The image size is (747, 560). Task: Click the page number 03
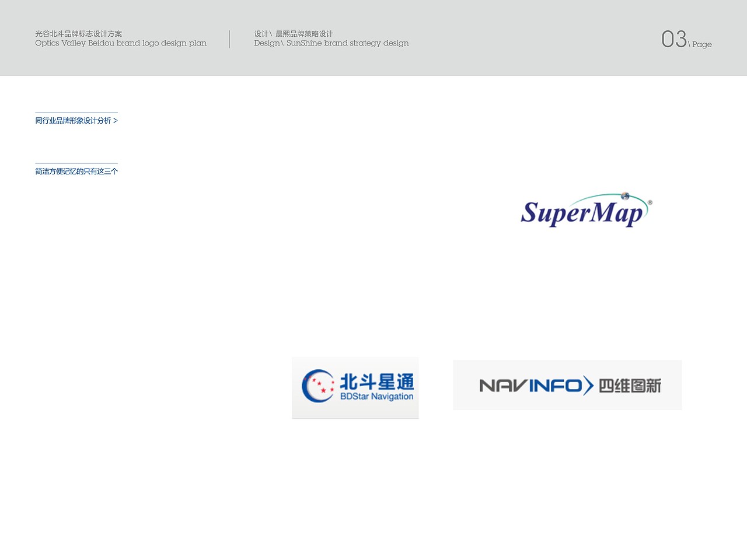click(674, 39)
